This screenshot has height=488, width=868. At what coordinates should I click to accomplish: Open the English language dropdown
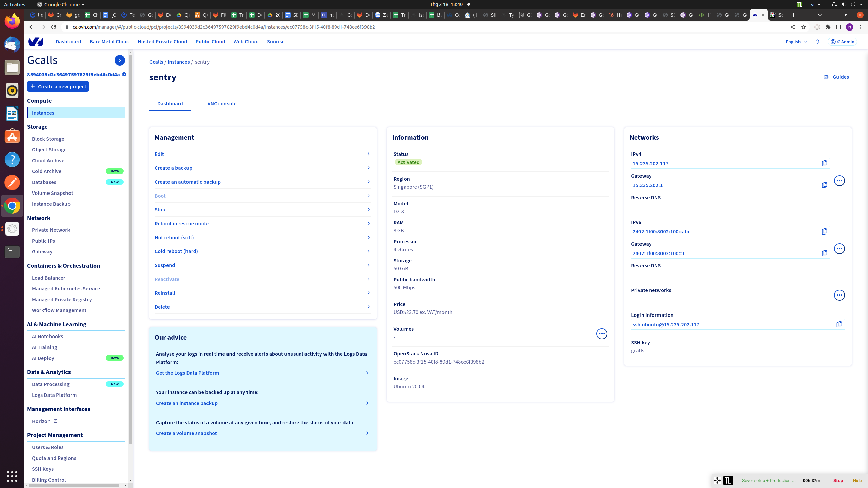[796, 42]
